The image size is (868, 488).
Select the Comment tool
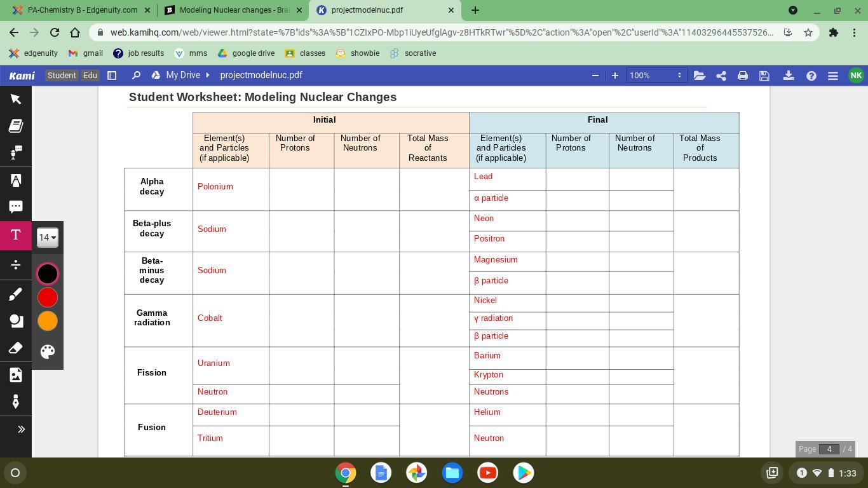point(16,207)
